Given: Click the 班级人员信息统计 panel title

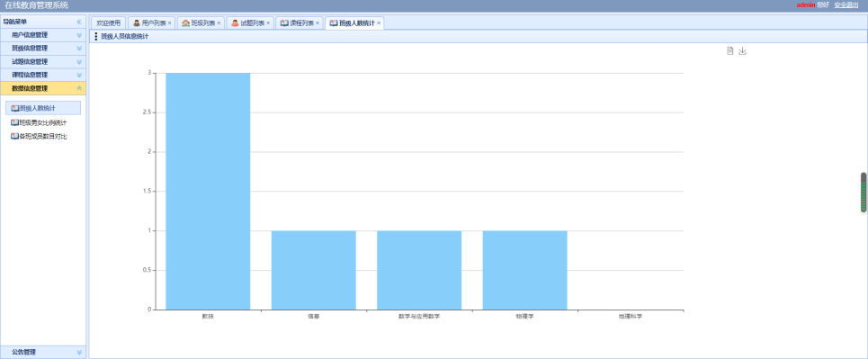Looking at the screenshot, I should point(124,37).
